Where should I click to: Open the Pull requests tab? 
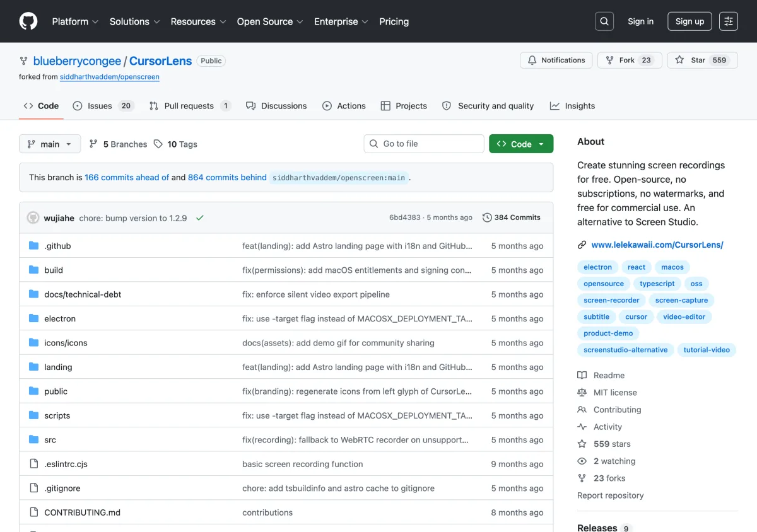[190, 106]
